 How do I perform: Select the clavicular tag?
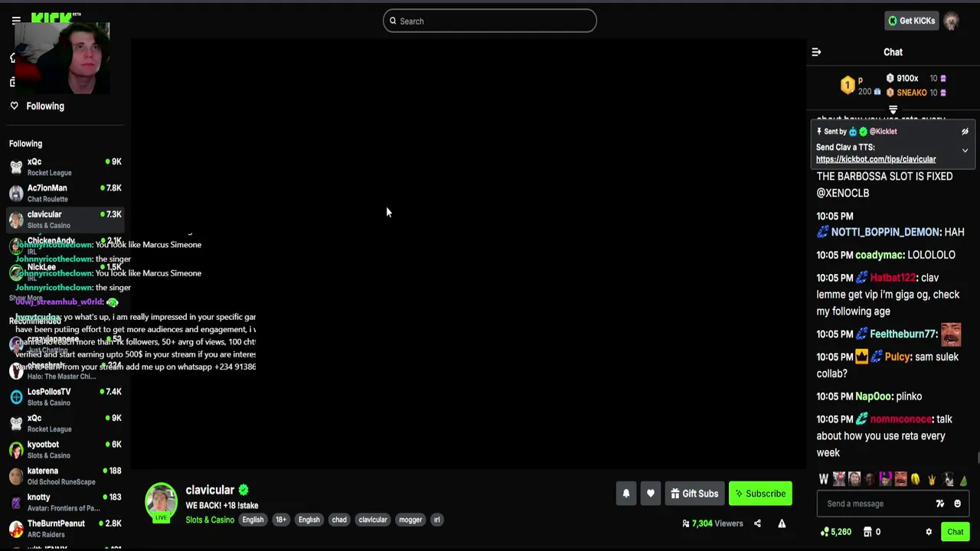click(x=373, y=520)
